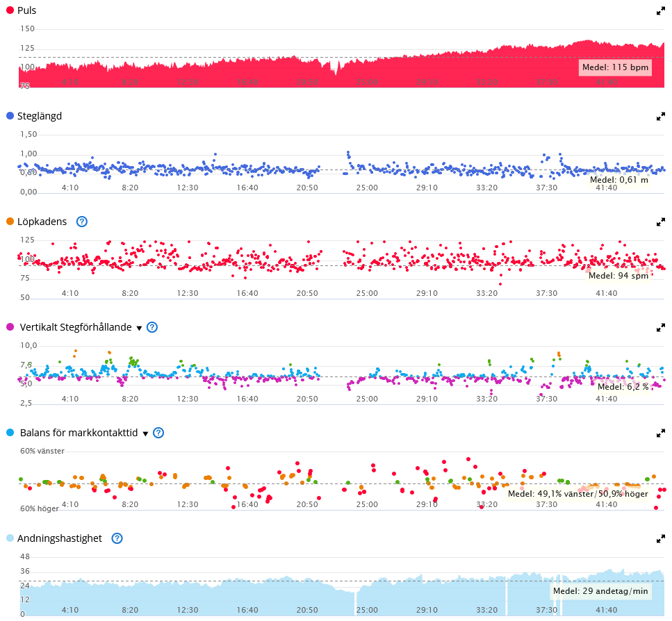This screenshot has width=672, height=621.
Task: Click the Puls chart title
Action: [26, 10]
